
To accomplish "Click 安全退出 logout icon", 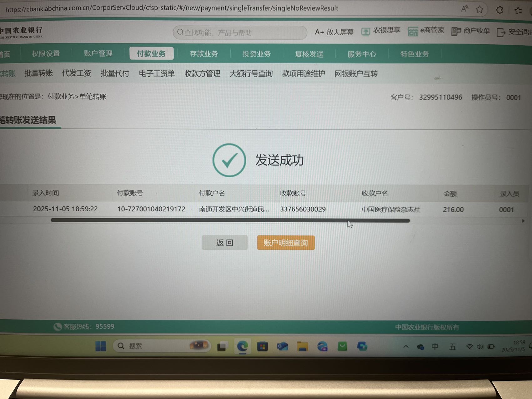I will tap(501, 32).
